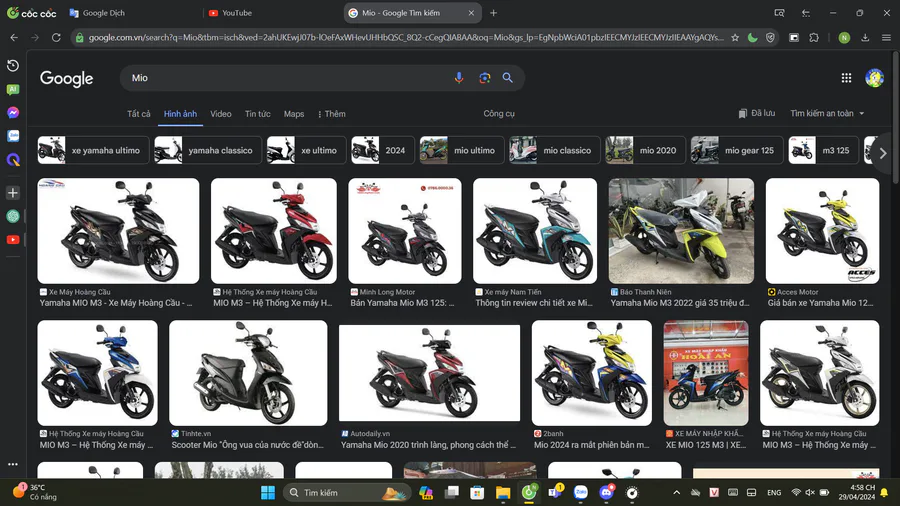This screenshot has width=900, height=506.
Task: Open the Đã lưu saved collection
Action: tap(757, 114)
